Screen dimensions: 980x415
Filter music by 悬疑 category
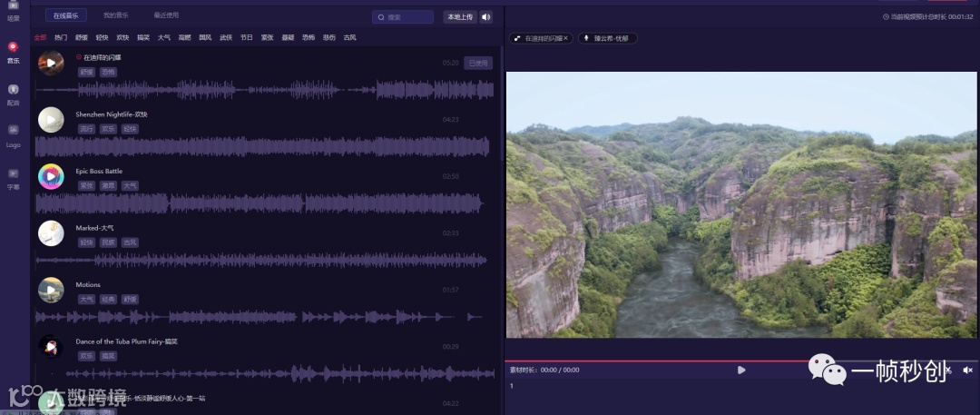click(288, 37)
